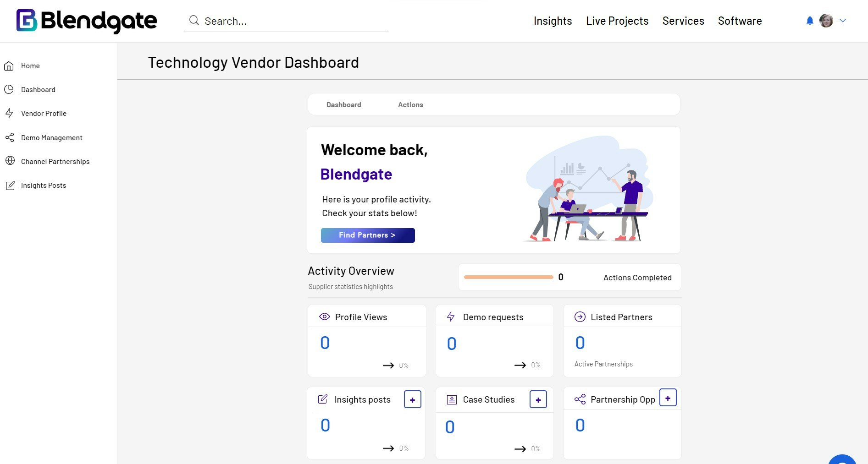The height and width of the screenshot is (464, 868).
Task: Add a new Case Study with plus
Action: point(538,399)
